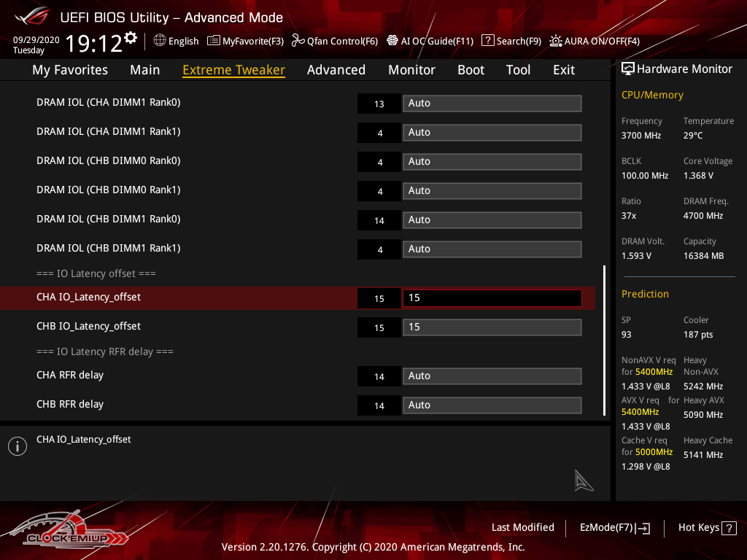This screenshot has height=560, width=747.
Task: Click the info icon in help panel
Action: click(x=17, y=446)
